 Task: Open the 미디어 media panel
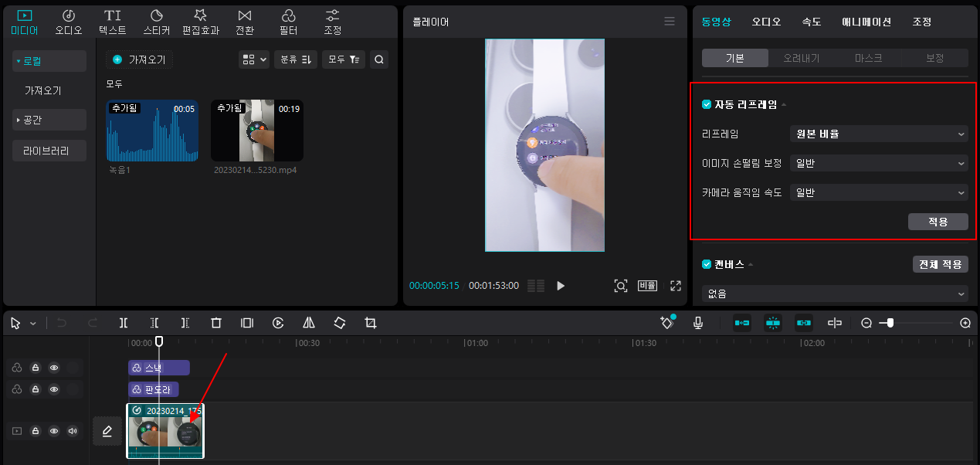tap(25, 22)
